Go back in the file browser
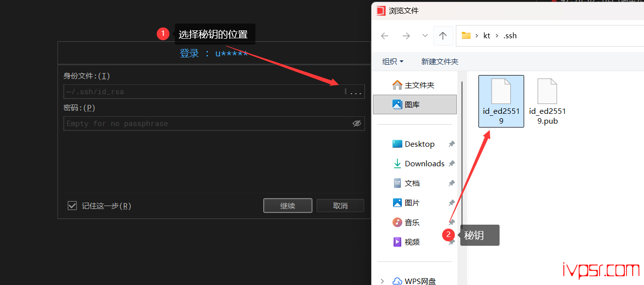Viewport: 644px width, 285px height. coord(385,36)
